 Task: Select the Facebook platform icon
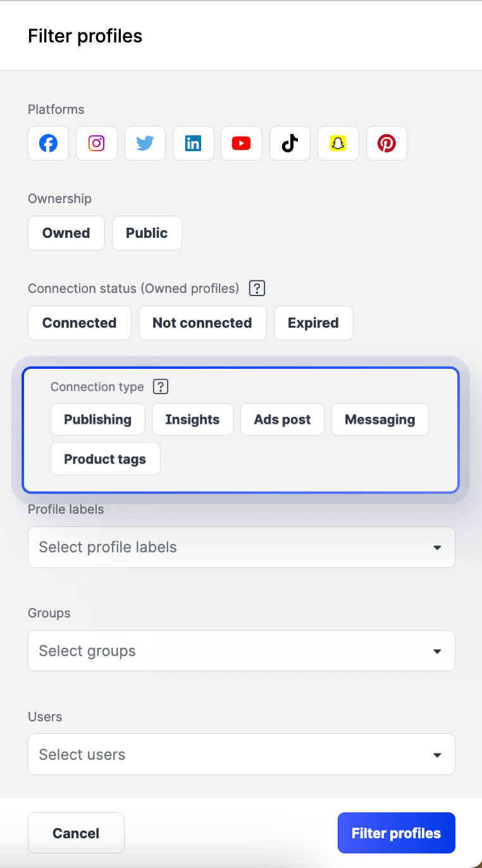coord(48,144)
